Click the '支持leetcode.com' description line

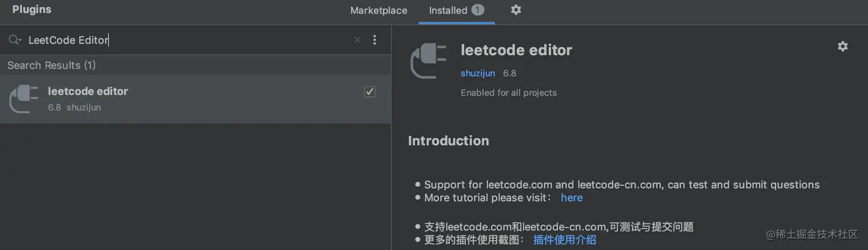pos(559,227)
